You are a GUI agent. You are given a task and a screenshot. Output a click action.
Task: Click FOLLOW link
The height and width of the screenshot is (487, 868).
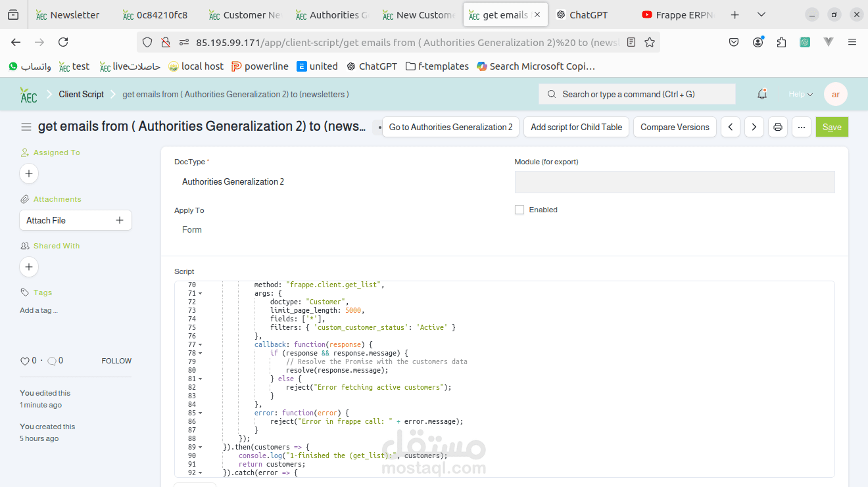tap(116, 361)
